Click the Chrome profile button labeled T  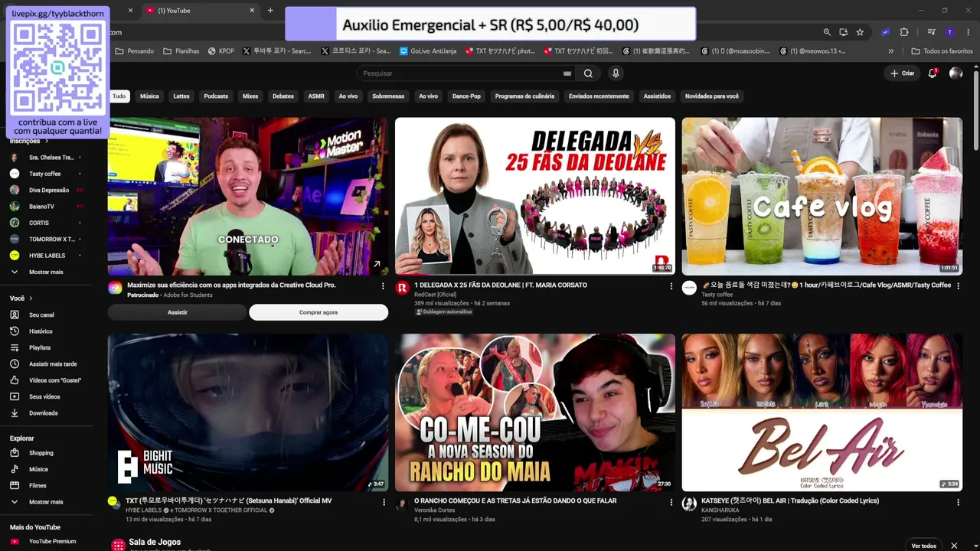click(x=949, y=32)
